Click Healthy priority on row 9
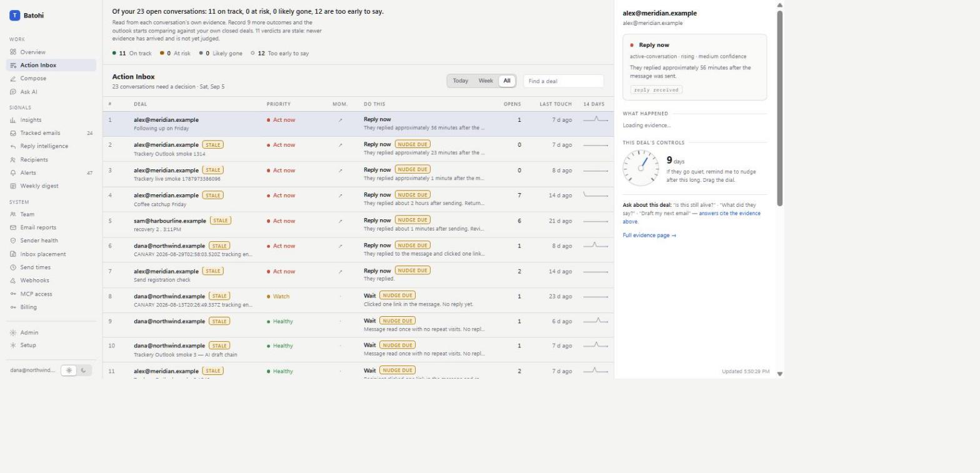This screenshot has height=473, width=980. click(280, 322)
